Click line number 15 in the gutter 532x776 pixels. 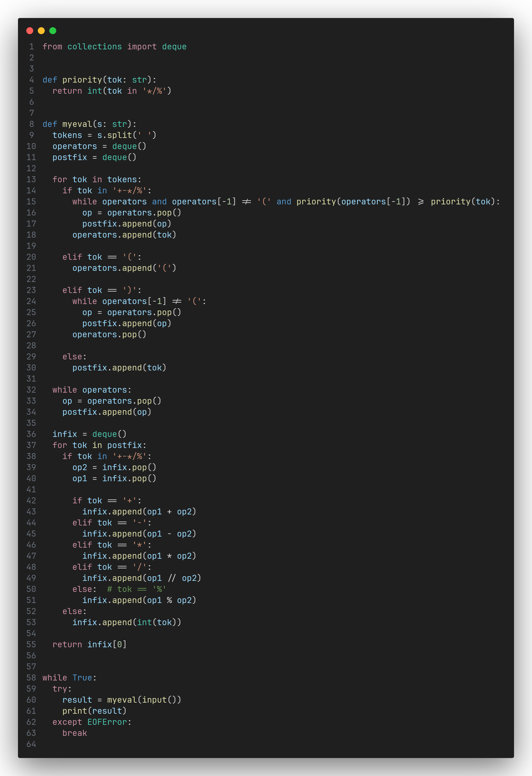point(31,202)
